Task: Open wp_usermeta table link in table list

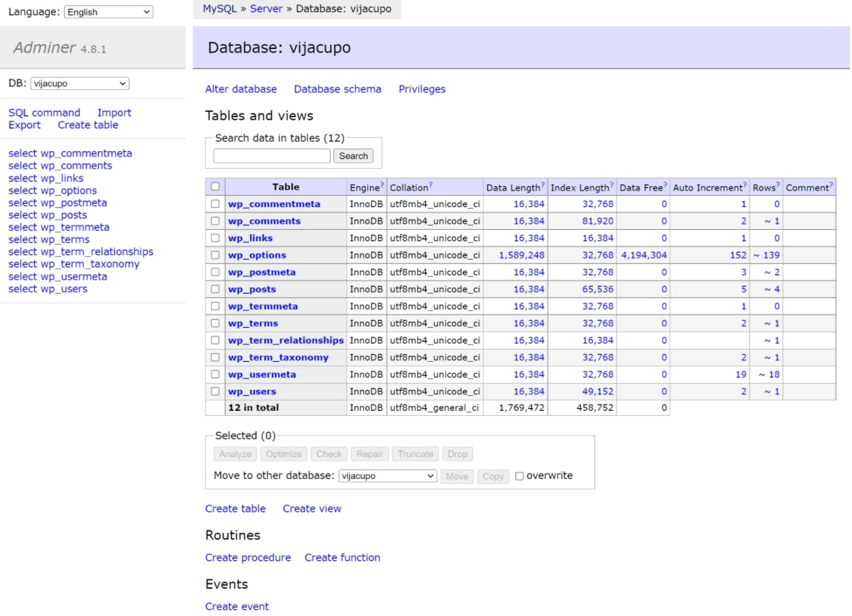Action: click(x=262, y=374)
